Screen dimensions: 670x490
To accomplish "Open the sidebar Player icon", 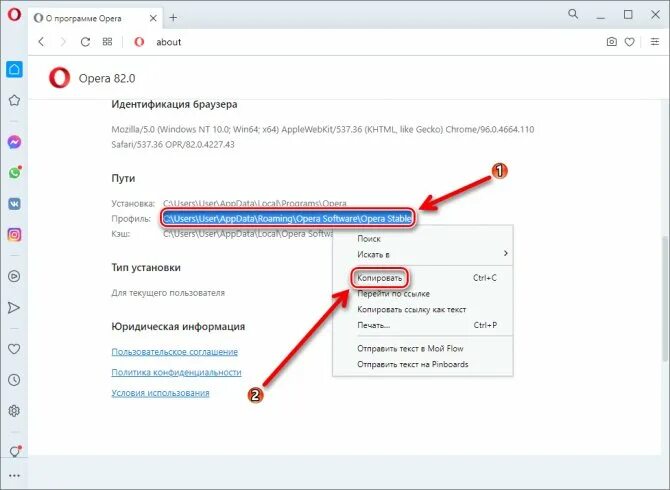I will [x=14, y=276].
